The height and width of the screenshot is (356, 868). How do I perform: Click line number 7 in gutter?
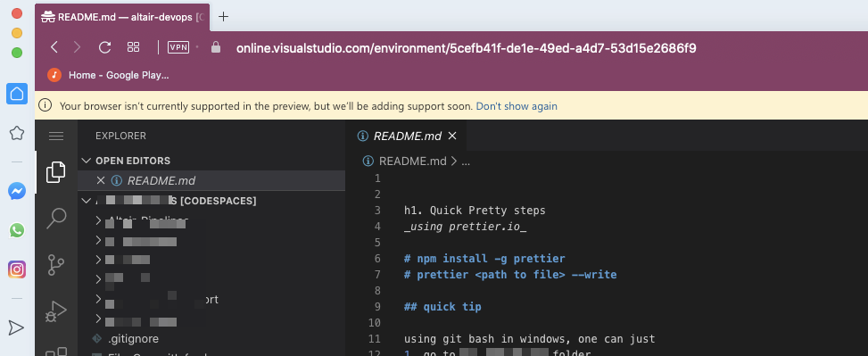pos(377,275)
